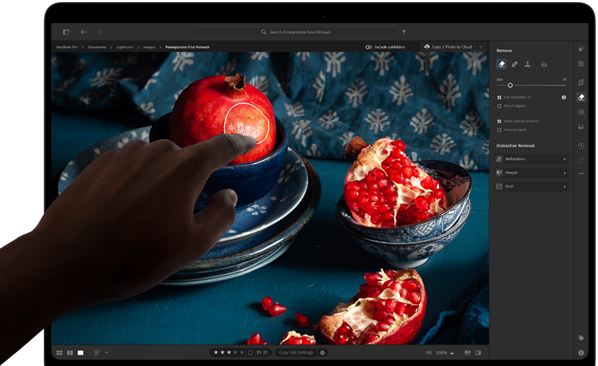The height and width of the screenshot is (366, 598).
Task: Select the Clone stamp tool
Action: pyautogui.click(x=527, y=64)
